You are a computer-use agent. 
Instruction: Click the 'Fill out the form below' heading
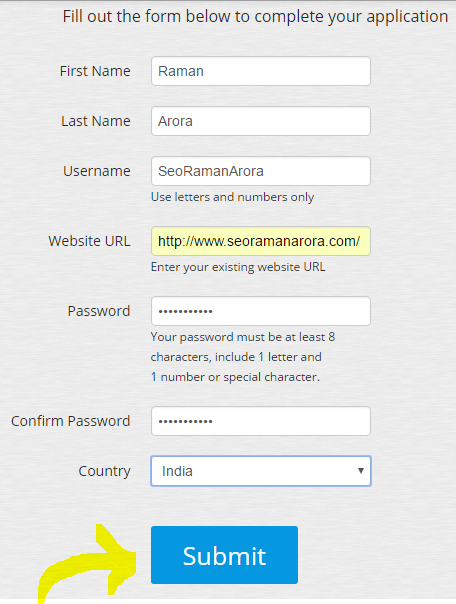255,17
